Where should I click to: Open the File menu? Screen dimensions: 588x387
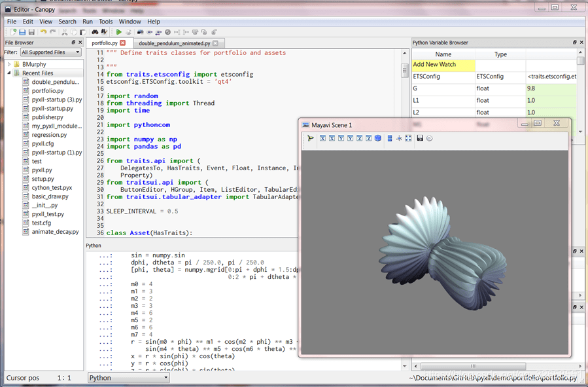point(12,22)
